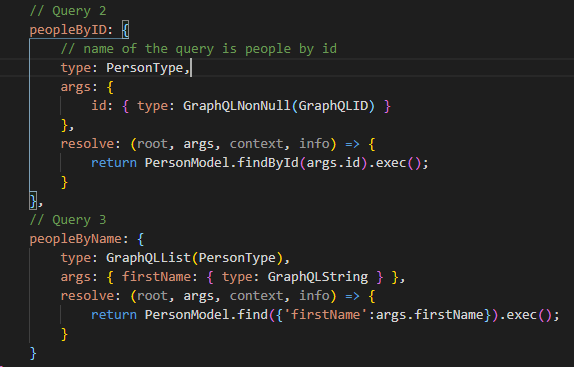The image size is (574, 367).
Task: Click PersonType on the line ending with the cursor
Action: 145,68
